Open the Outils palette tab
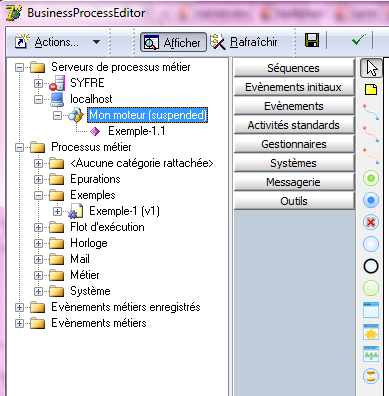This screenshot has width=389, height=396. click(294, 201)
